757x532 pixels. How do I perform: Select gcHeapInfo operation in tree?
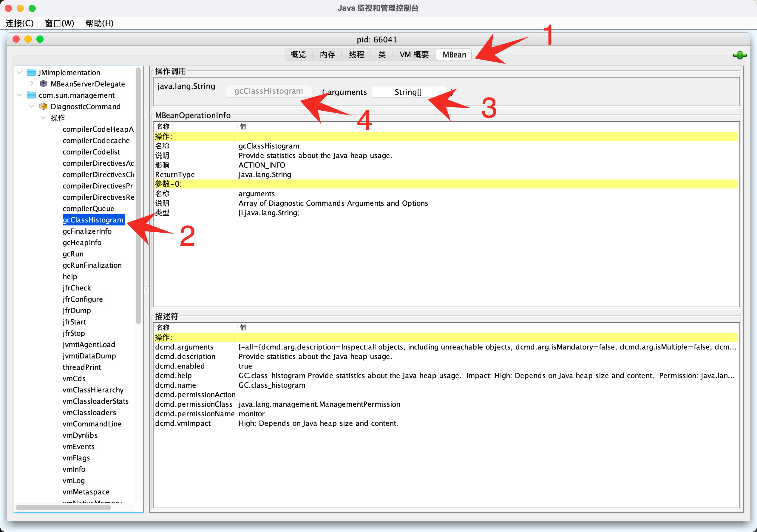[x=82, y=243]
